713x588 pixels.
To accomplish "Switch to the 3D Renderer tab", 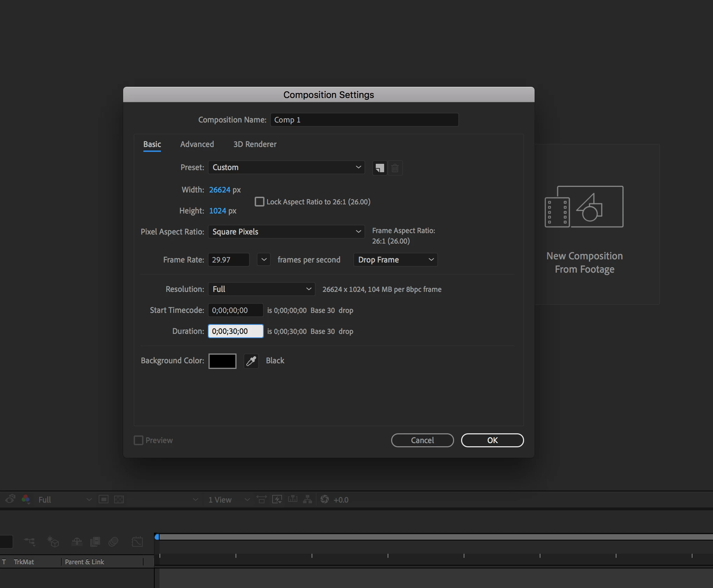I will pyautogui.click(x=255, y=144).
